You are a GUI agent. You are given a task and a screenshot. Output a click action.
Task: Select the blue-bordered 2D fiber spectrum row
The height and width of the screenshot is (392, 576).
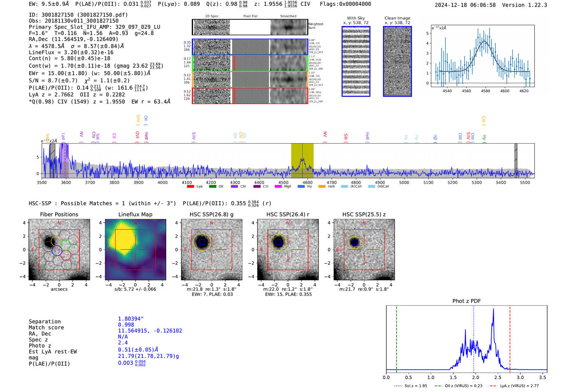(x=250, y=47)
